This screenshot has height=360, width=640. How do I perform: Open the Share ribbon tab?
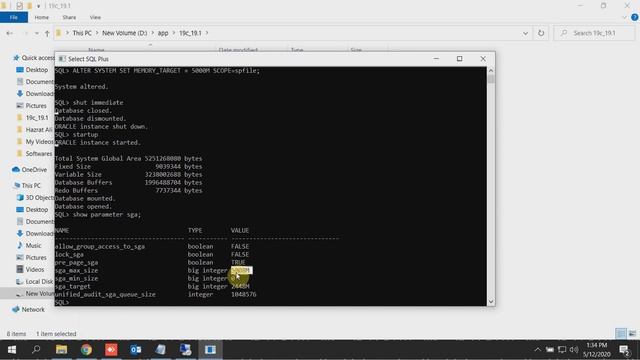pos(69,18)
